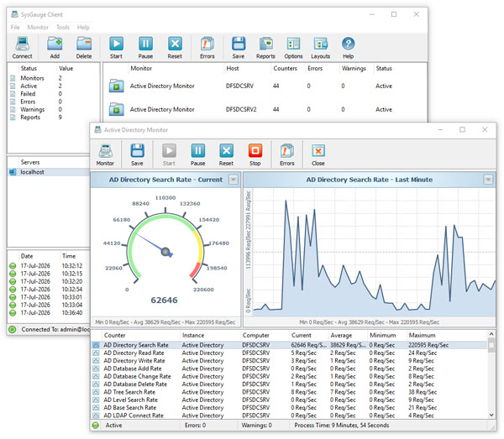This screenshot has width=504, height=439.
Task: Click log entry with time 10:36:40
Action: 49,313
